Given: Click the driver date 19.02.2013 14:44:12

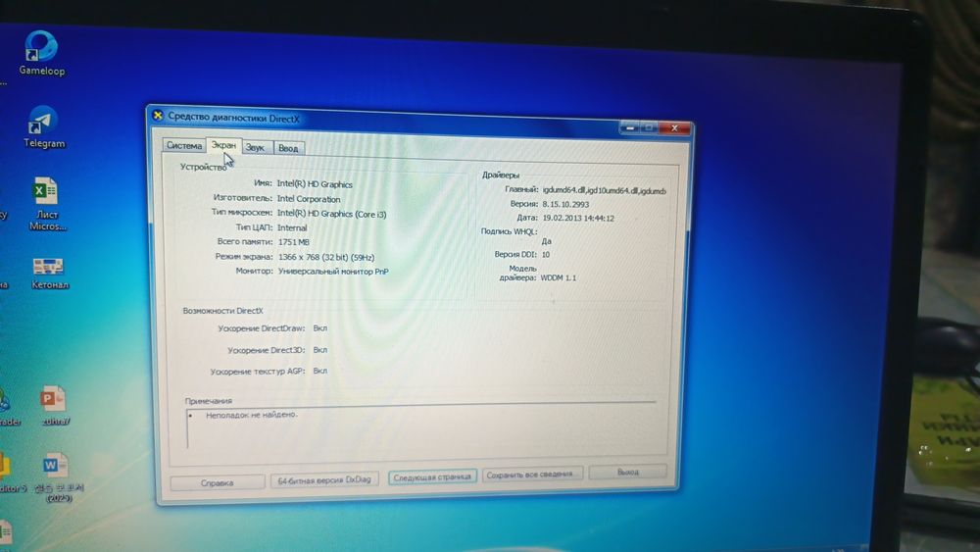Looking at the screenshot, I should pyautogui.click(x=578, y=219).
